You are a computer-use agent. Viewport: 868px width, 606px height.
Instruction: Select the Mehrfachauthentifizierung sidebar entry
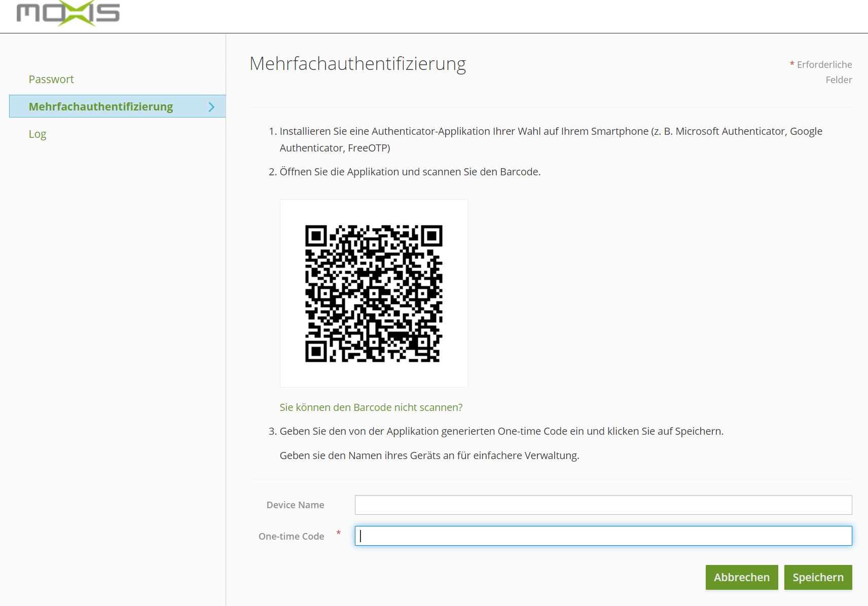[101, 106]
